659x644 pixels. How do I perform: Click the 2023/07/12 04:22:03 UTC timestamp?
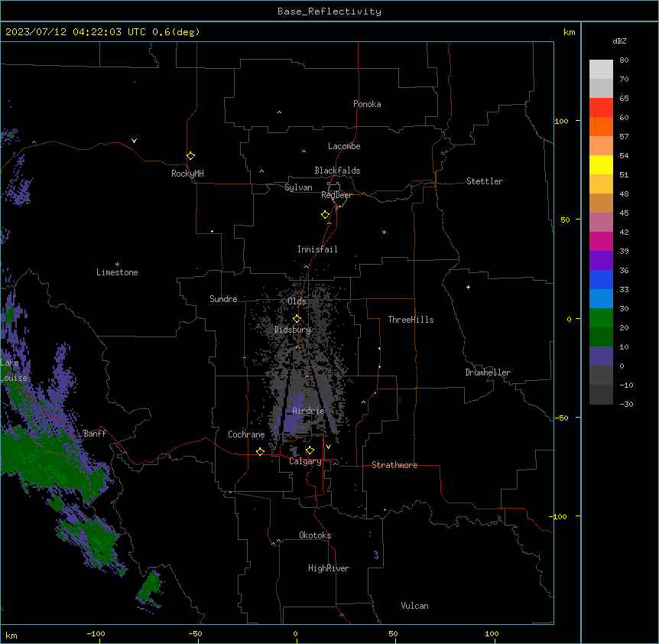[75, 32]
